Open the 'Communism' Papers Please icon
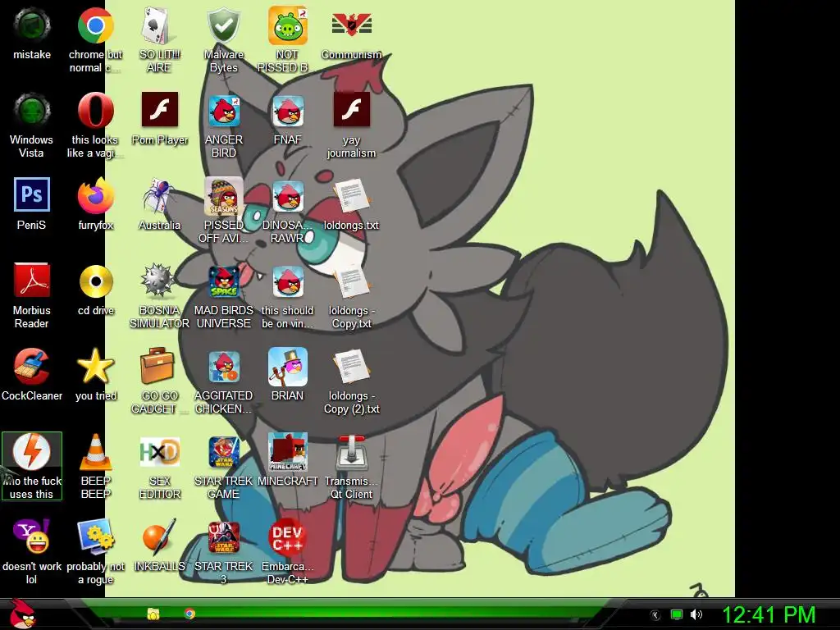Screen dimensions: 840x630 [x=351, y=25]
